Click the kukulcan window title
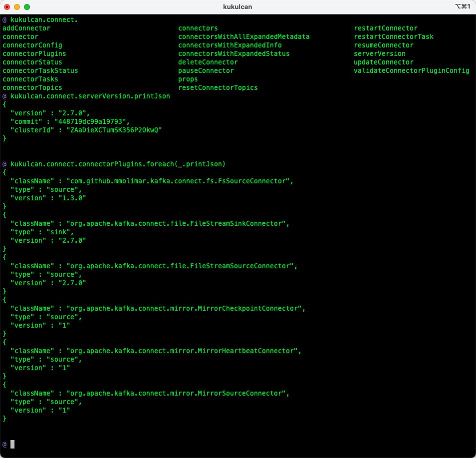The width and height of the screenshot is (476, 458). coord(238,6)
